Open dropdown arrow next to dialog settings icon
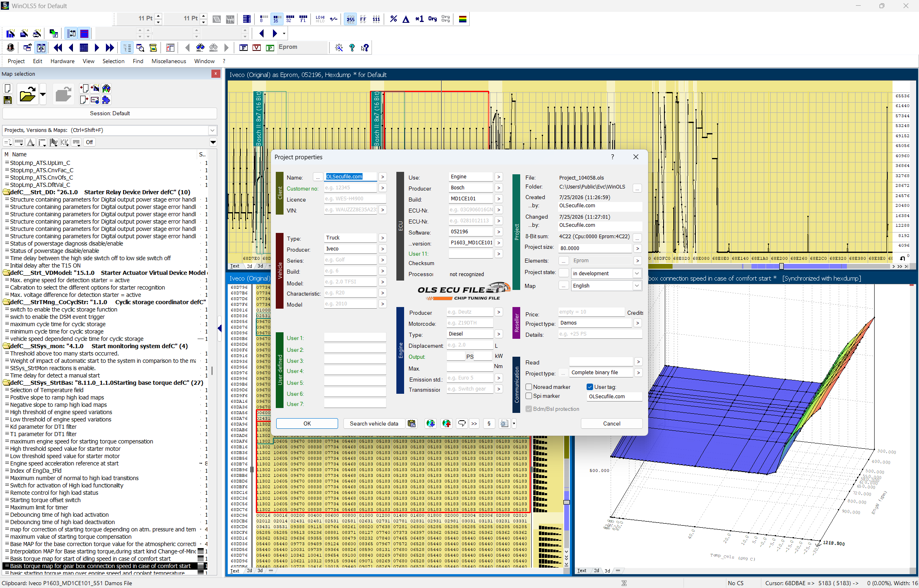Image resolution: width=919 pixels, height=588 pixels. coord(514,423)
